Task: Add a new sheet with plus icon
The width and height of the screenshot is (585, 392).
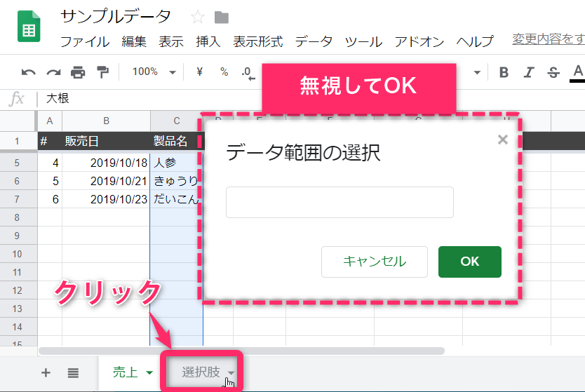Action: tap(46, 372)
